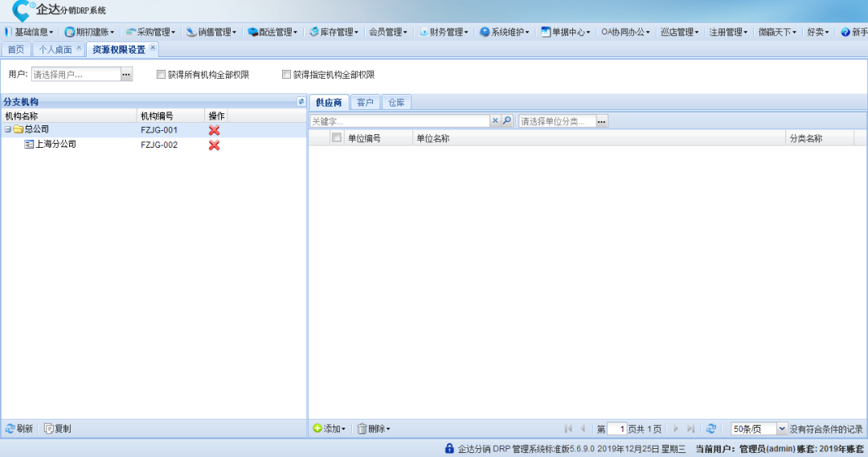The image size is (868, 457).
Task: Open unit category picker ellipsis button
Action: 602,121
